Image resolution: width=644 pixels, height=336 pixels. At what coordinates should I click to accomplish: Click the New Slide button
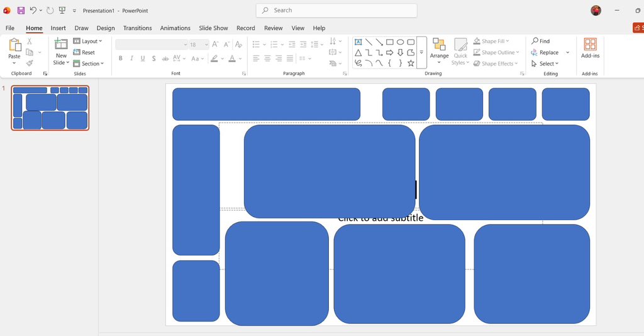tap(61, 52)
